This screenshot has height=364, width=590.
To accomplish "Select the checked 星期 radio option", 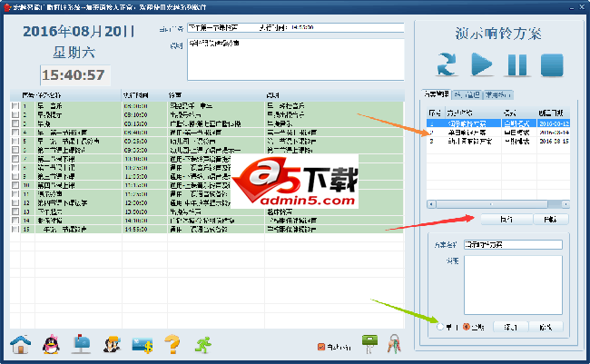I will pos(467,327).
